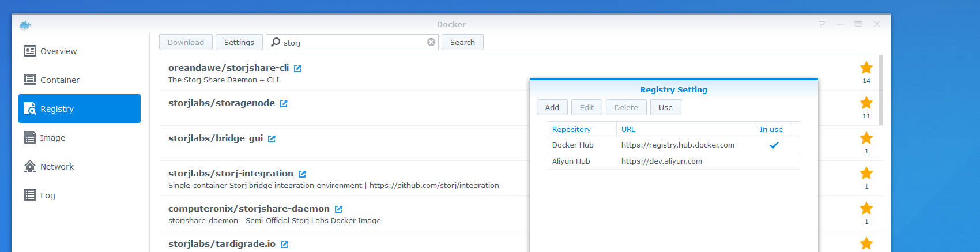Open the Network section in sidebar
Image resolution: width=980 pixels, height=252 pixels.
pos(80,167)
